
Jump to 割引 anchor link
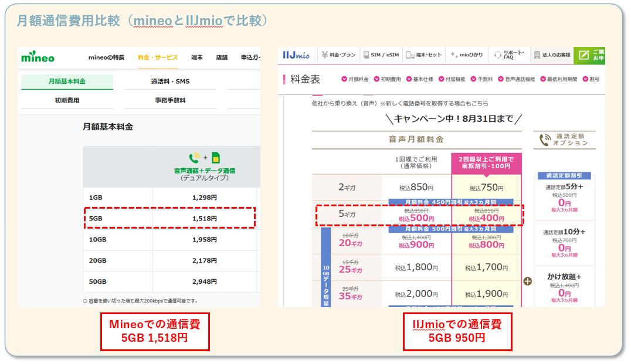591,79
